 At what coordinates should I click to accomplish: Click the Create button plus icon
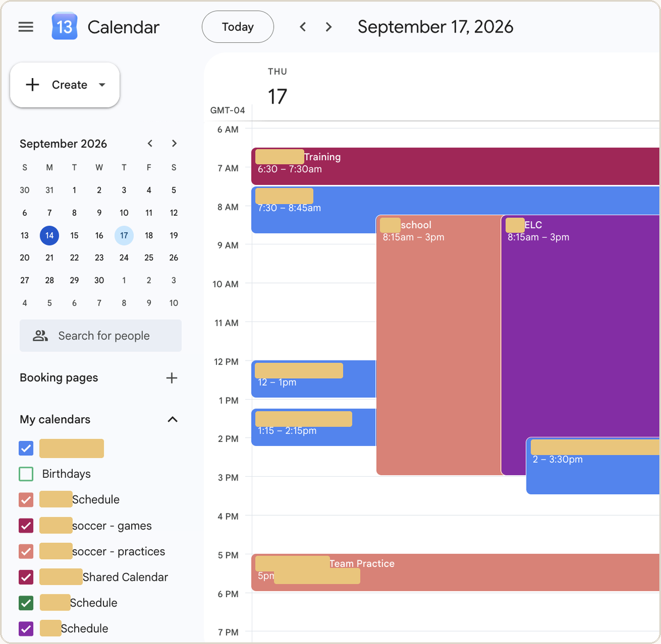(x=32, y=85)
